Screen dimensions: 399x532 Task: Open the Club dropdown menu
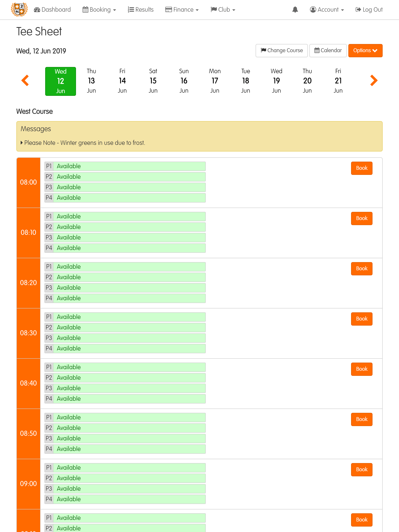point(223,10)
